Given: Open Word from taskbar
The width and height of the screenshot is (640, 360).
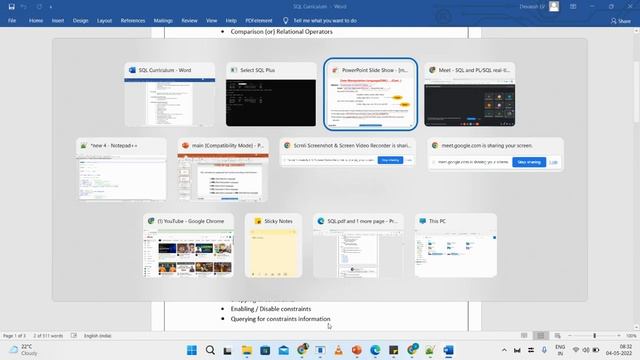Looking at the screenshot, I should (x=448, y=350).
